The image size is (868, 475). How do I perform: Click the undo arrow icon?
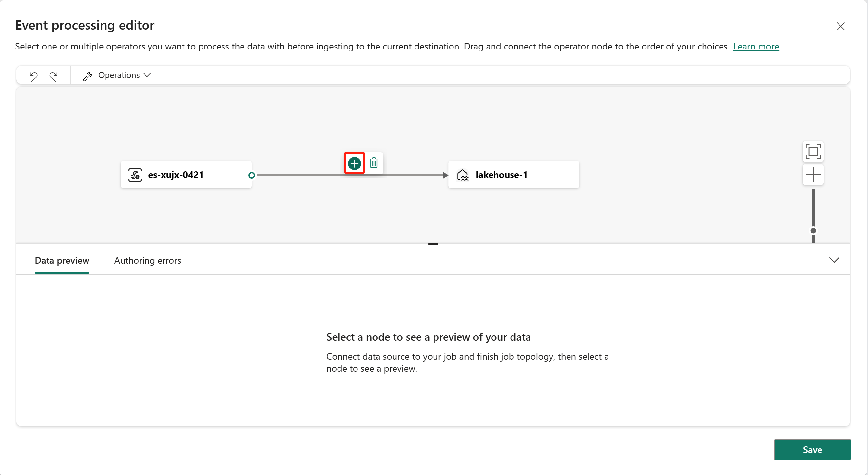tap(33, 74)
